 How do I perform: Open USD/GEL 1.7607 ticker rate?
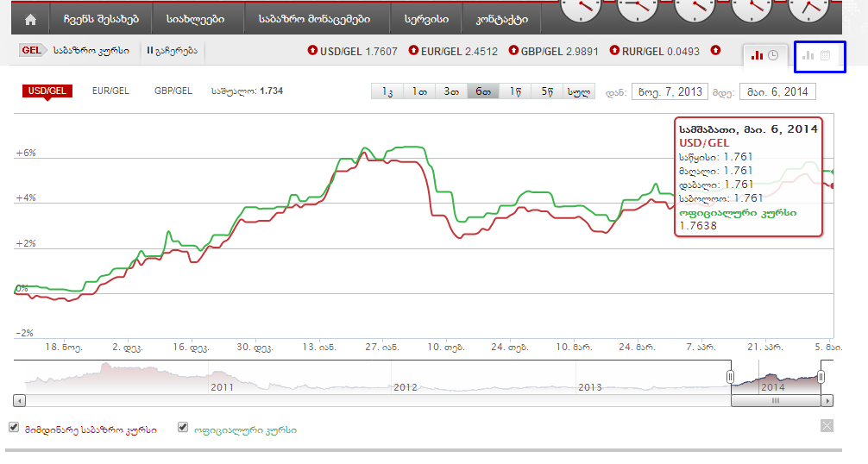[359, 52]
